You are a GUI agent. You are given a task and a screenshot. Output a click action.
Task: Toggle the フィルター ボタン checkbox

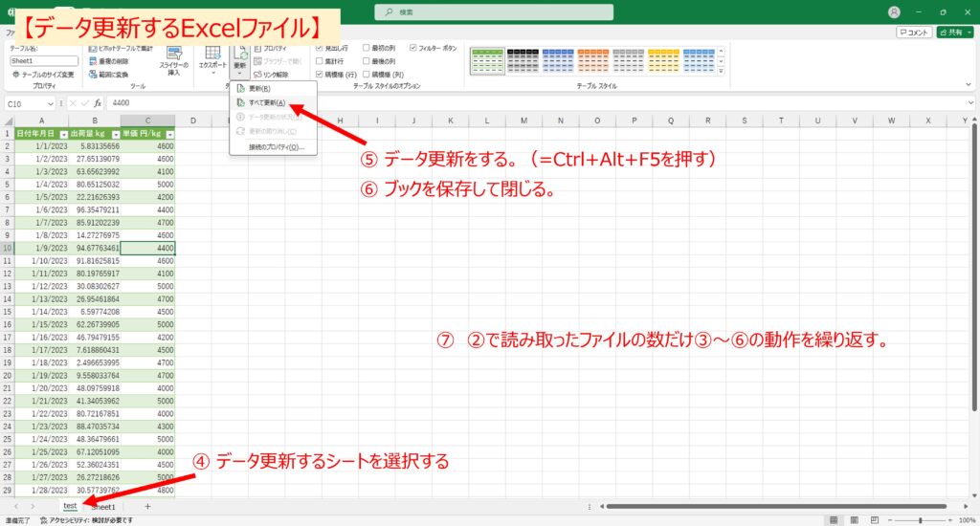point(412,47)
